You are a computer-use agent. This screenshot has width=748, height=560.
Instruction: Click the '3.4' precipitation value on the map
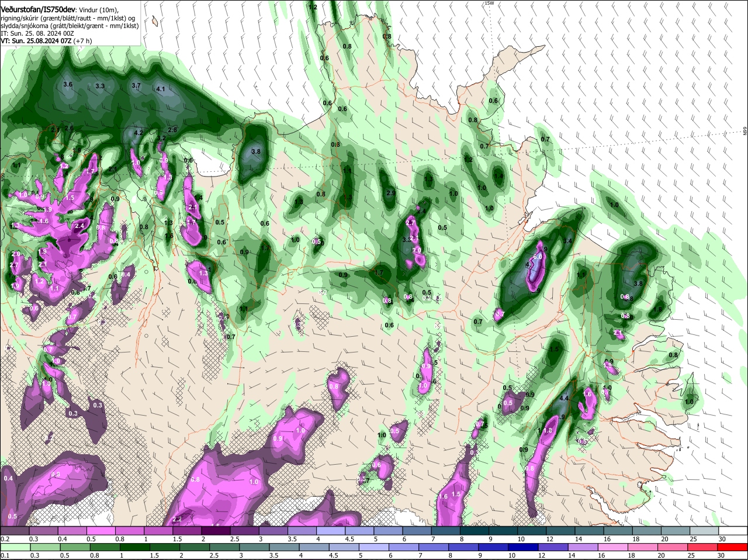coord(567,241)
